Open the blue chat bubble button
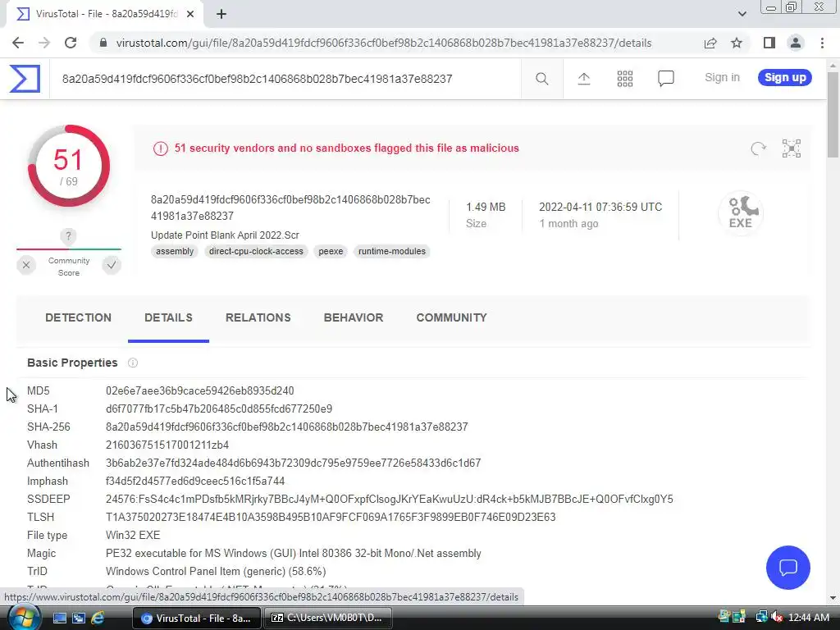This screenshot has height=630, width=840. pyautogui.click(x=788, y=568)
